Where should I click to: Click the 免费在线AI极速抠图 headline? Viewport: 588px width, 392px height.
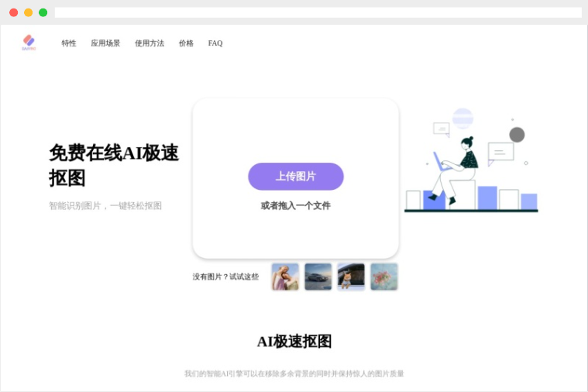(x=114, y=165)
